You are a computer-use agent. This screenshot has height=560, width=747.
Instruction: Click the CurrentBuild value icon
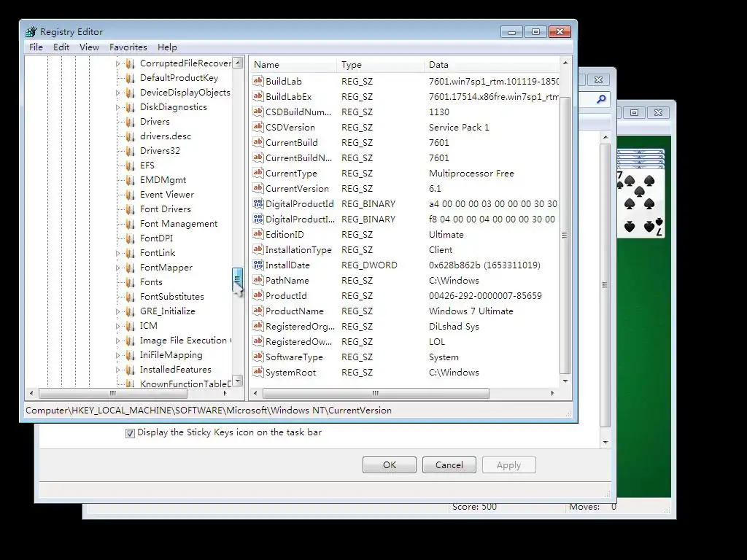pos(258,142)
